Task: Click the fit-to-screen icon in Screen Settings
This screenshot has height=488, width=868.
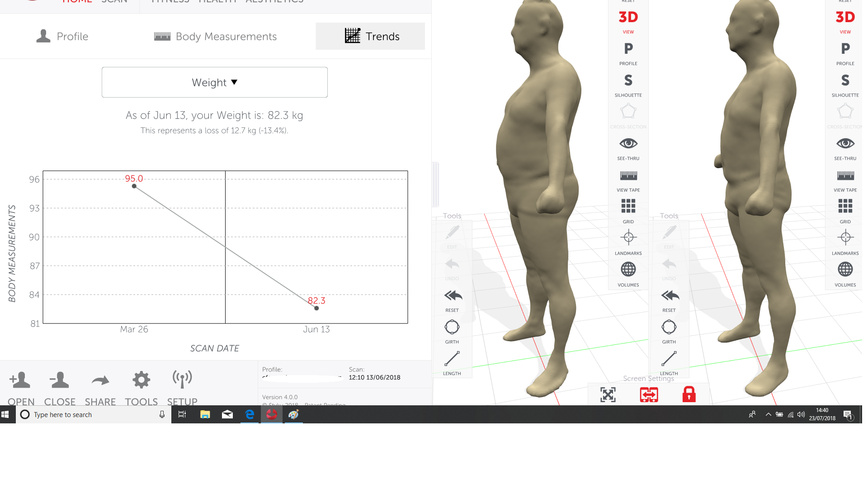Action: pyautogui.click(x=608, y=394)
